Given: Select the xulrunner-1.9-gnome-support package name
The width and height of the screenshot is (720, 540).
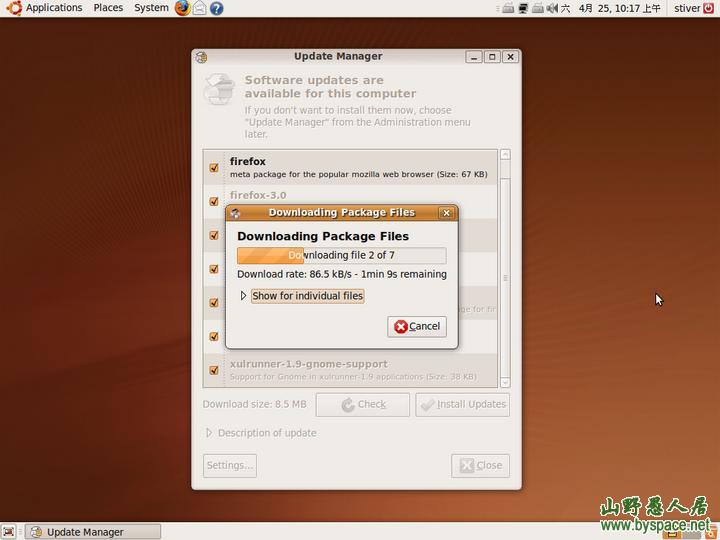Looking at the screenshot, I should [309, 364].
